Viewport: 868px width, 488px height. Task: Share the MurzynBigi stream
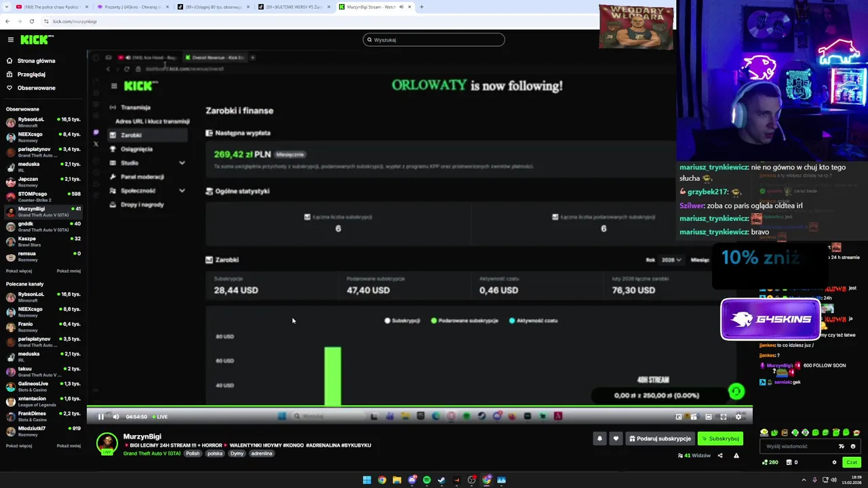pos(720,455)
